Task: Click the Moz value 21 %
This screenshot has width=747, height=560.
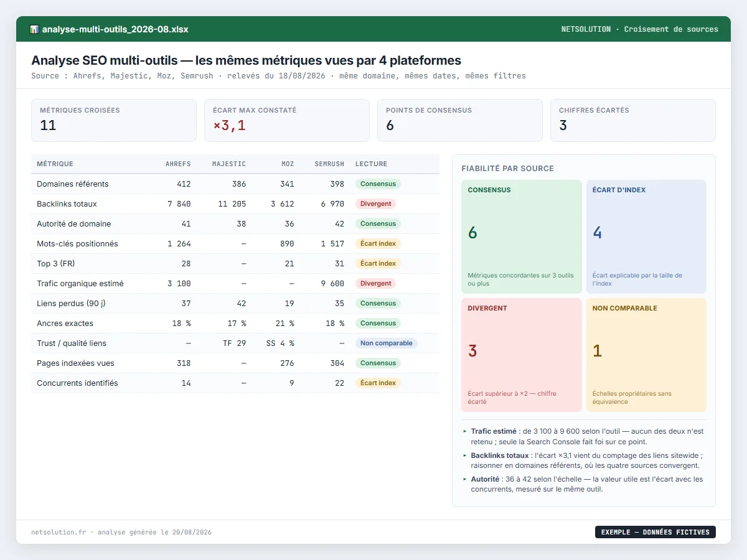Action: click(284, 324)
